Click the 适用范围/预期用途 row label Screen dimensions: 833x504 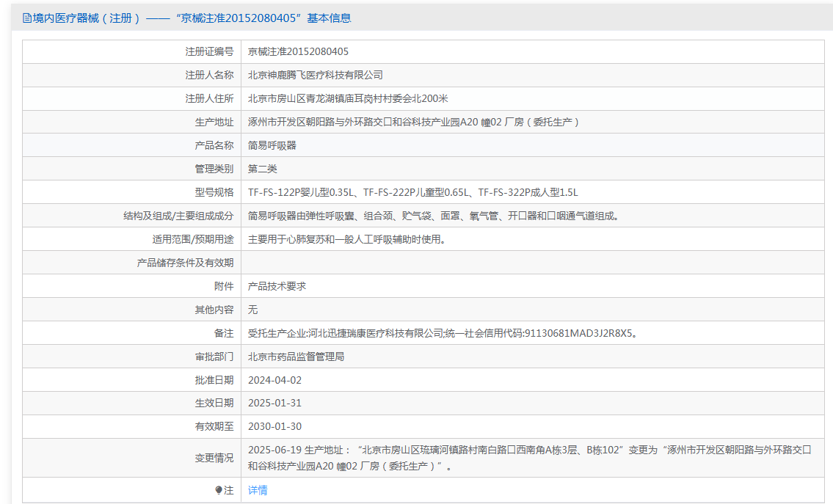click(x=193, y=239)
